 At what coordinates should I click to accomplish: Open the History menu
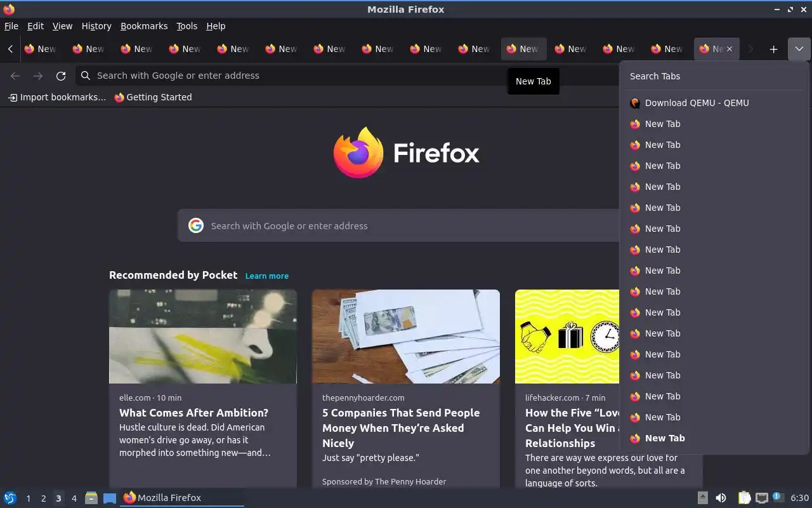pyautogui.click(x=96, y=26)
